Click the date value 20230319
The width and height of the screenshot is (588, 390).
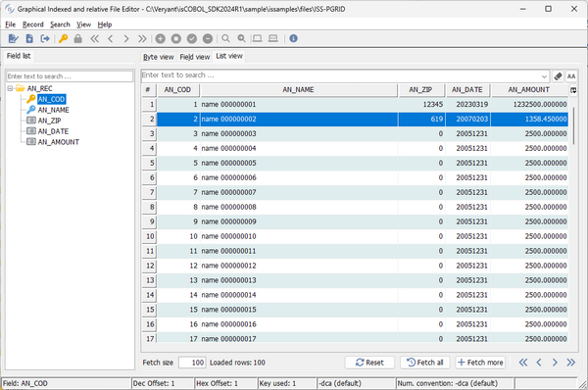pyautogui.click(x=467, y=104)
